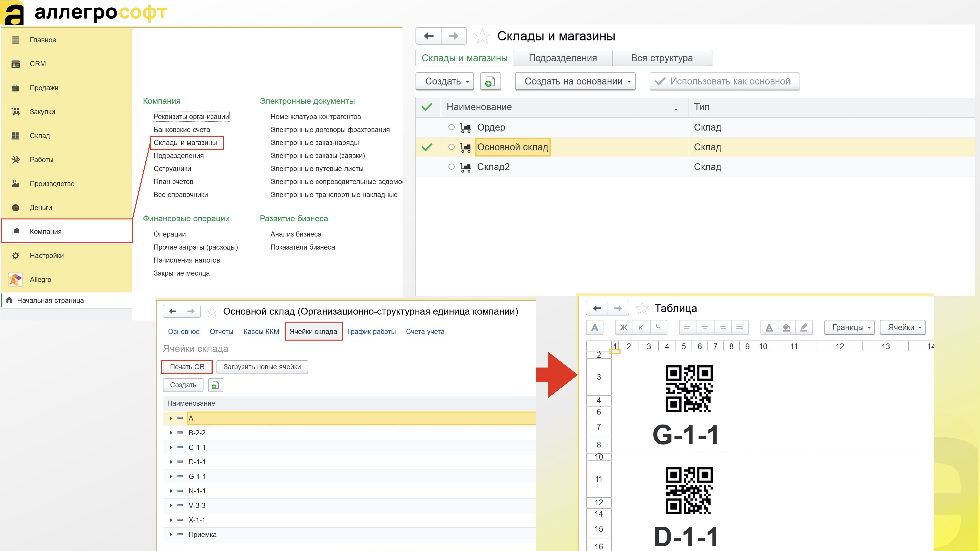This screenshot has height=551, width=980.
Task: Click the text color A icon
Action: click(769, 327)
